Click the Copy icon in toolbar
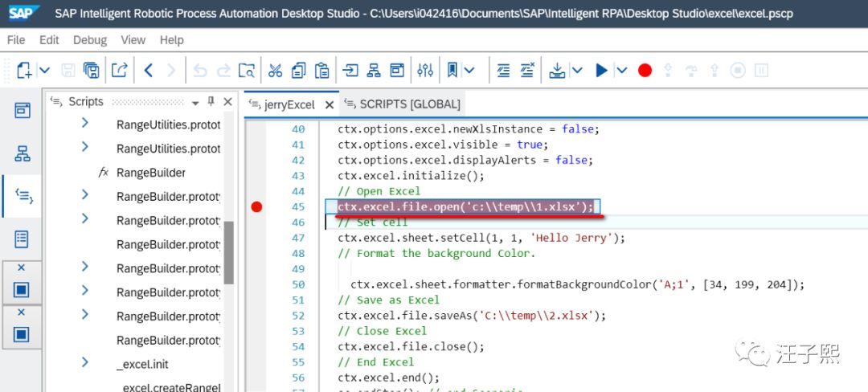This screenshot has height=392, width=868. pos(298,70)
